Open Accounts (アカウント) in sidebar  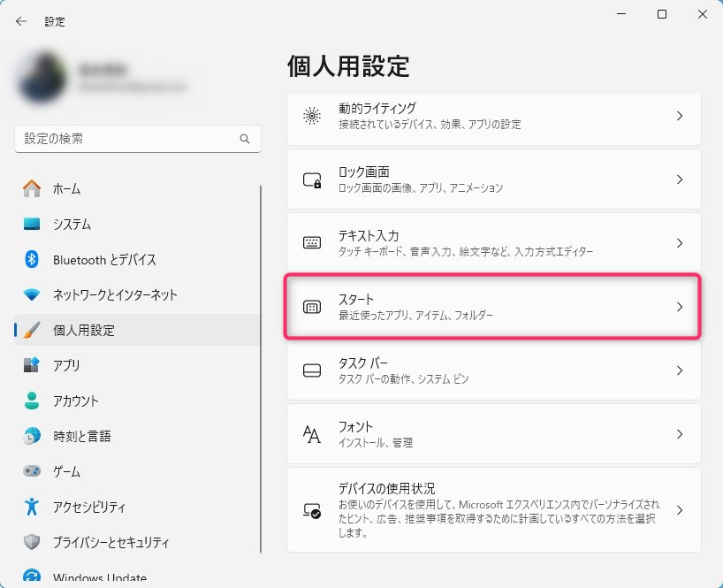tap(75, 401)
